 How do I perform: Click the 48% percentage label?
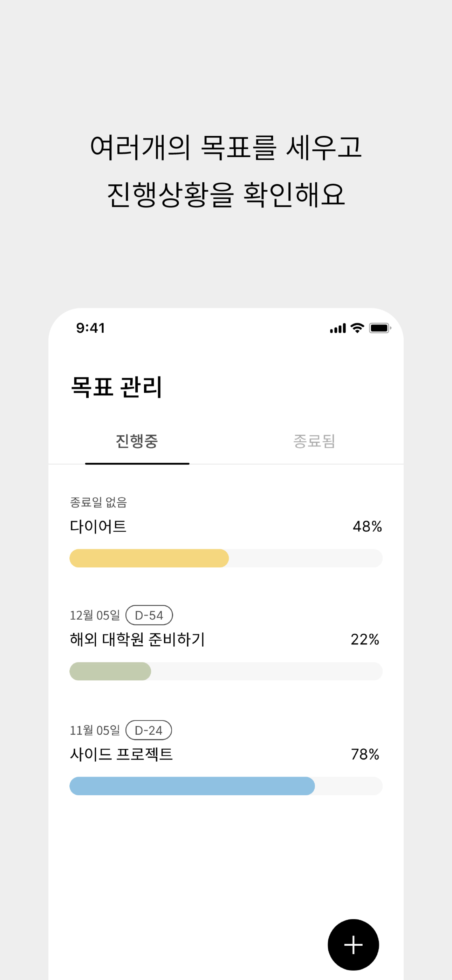click(x=367, y=526)
